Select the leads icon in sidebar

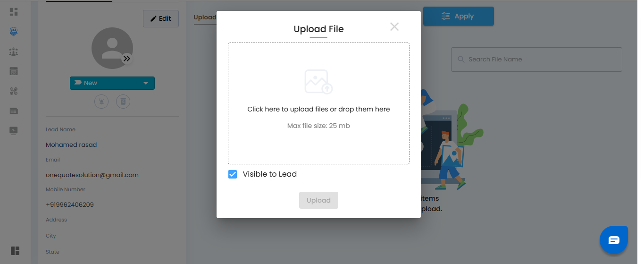point(14,32)
